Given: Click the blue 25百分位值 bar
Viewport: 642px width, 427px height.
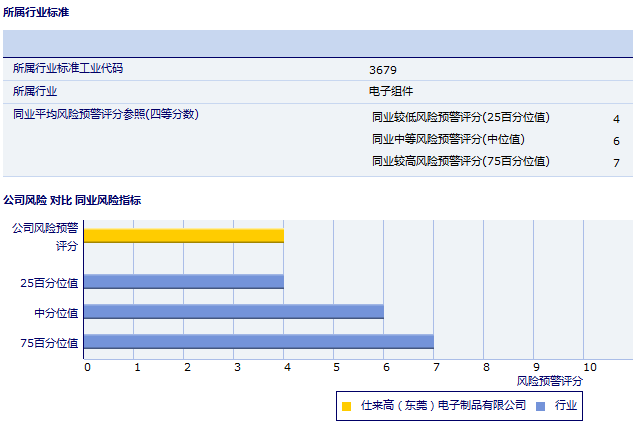Looking at the screenshot, I should click(x=183, y=282).
